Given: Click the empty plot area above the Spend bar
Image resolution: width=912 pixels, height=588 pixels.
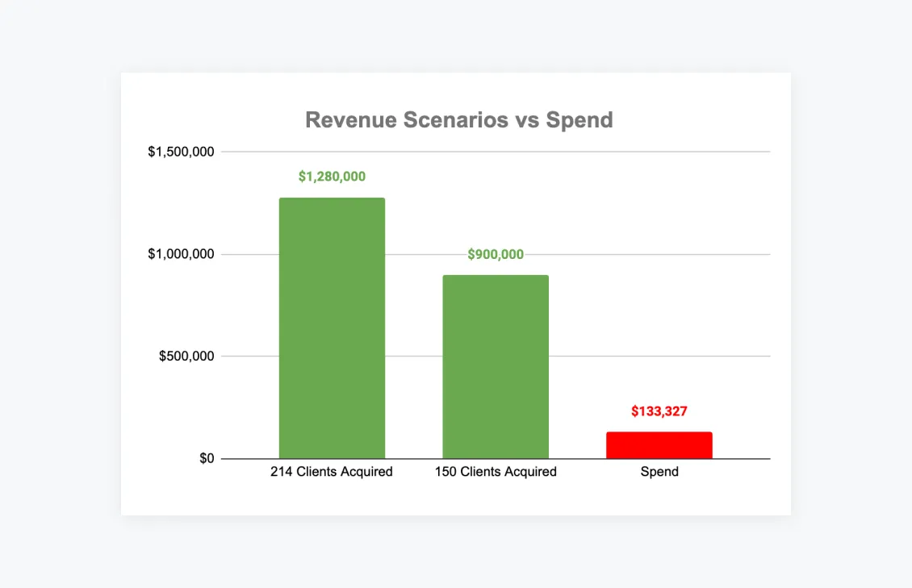Looking at the screenshot, I should pos(659,307).
